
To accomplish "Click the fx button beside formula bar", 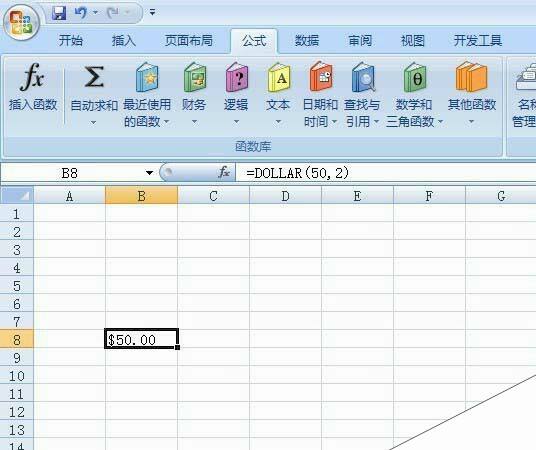I will [224, 172].
